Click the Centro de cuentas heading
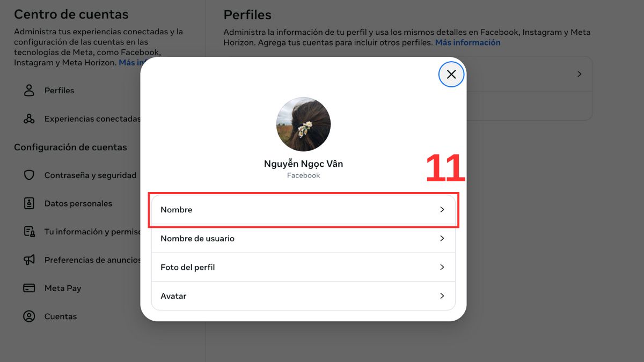644x362 pixels. pyautogui.click(x=70, y=14)
